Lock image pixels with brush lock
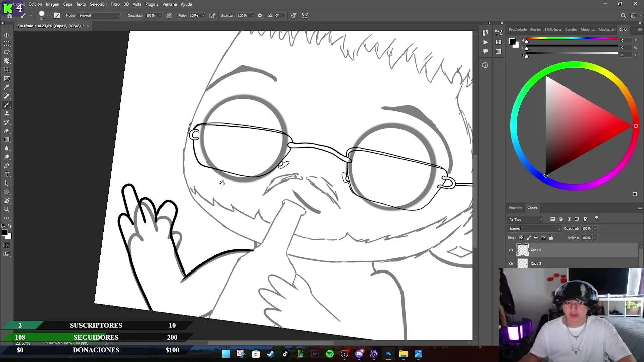Viewport: 644px width, 362px height. pos(528,238)
